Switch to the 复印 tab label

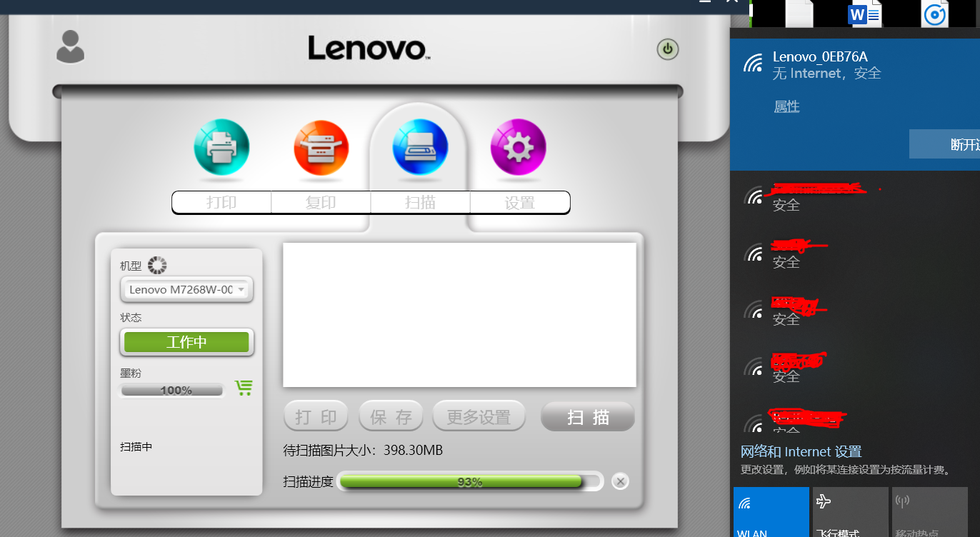point(321,203)
